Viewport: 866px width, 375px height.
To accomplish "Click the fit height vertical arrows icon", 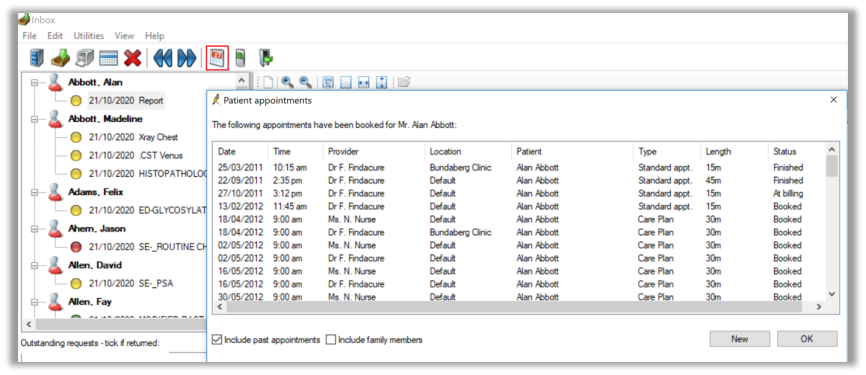I will point(381,82).
